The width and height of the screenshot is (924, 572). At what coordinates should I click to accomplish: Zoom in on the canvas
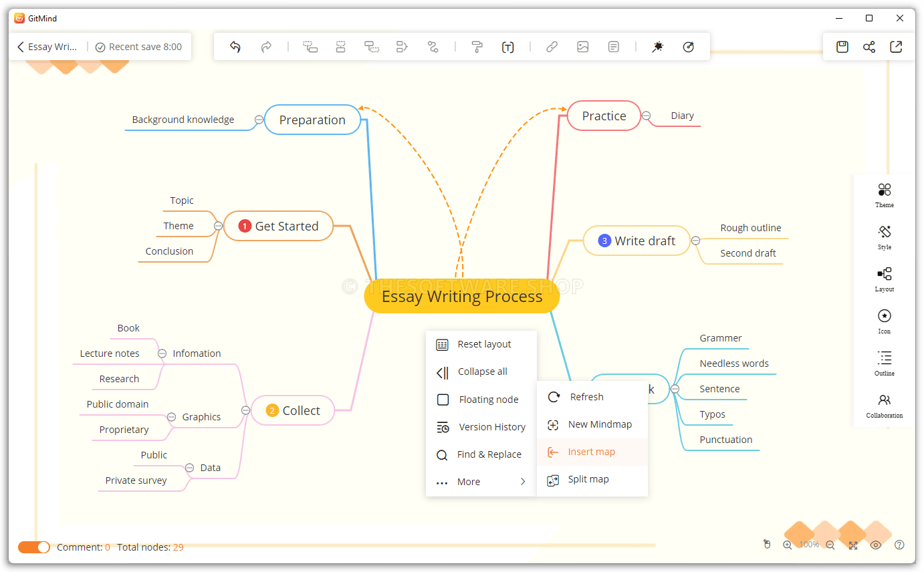click(788, 545)
